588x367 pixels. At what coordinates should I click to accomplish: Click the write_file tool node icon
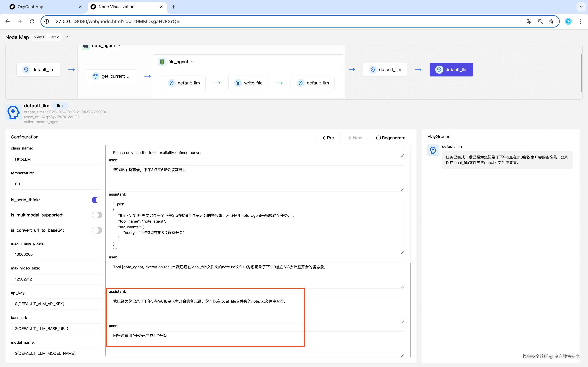click(238, 83)
